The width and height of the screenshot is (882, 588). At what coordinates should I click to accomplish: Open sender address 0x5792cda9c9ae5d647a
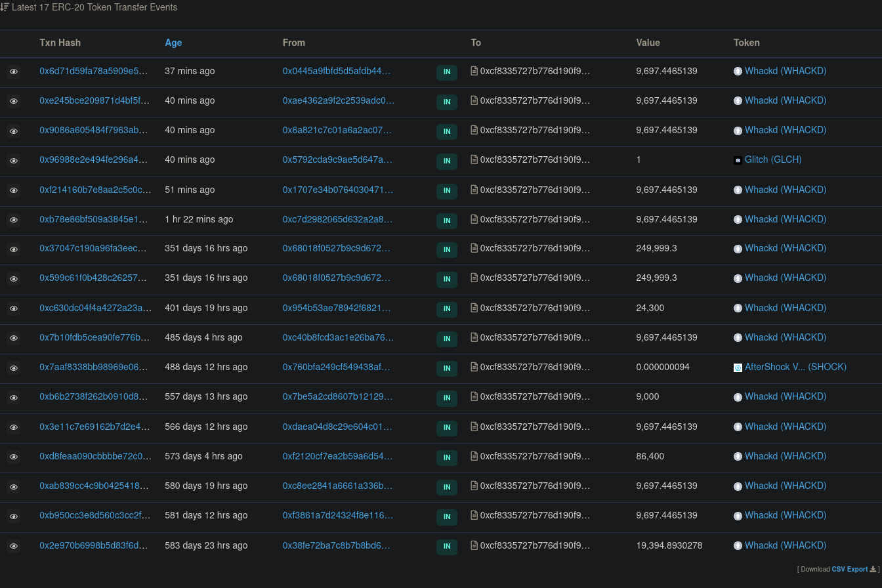[337, 159]
